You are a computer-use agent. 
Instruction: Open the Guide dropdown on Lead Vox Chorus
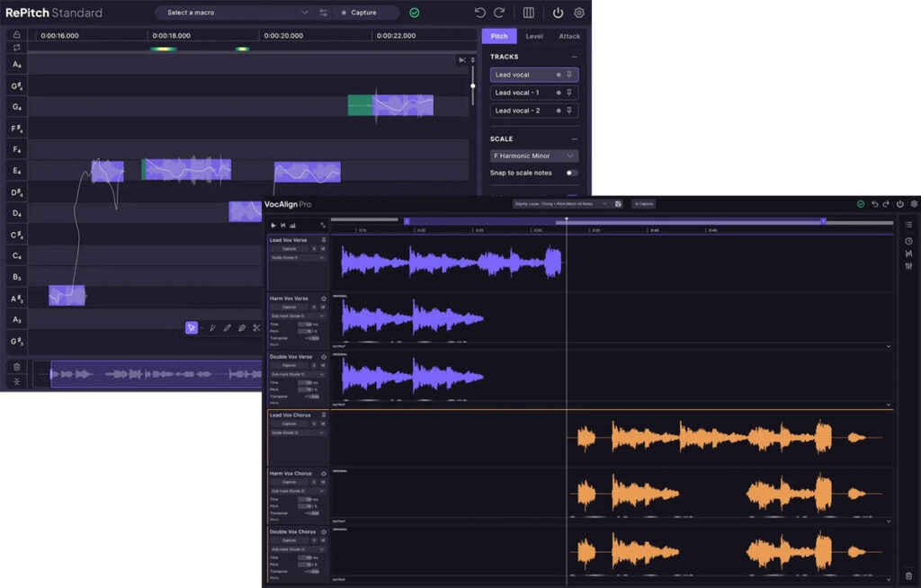click(x=297, y=433)
